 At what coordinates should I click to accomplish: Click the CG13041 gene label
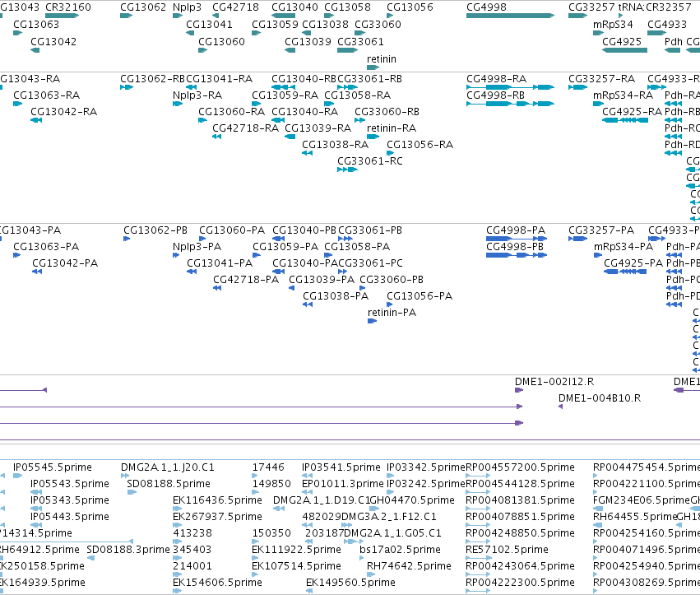(209, 24)
